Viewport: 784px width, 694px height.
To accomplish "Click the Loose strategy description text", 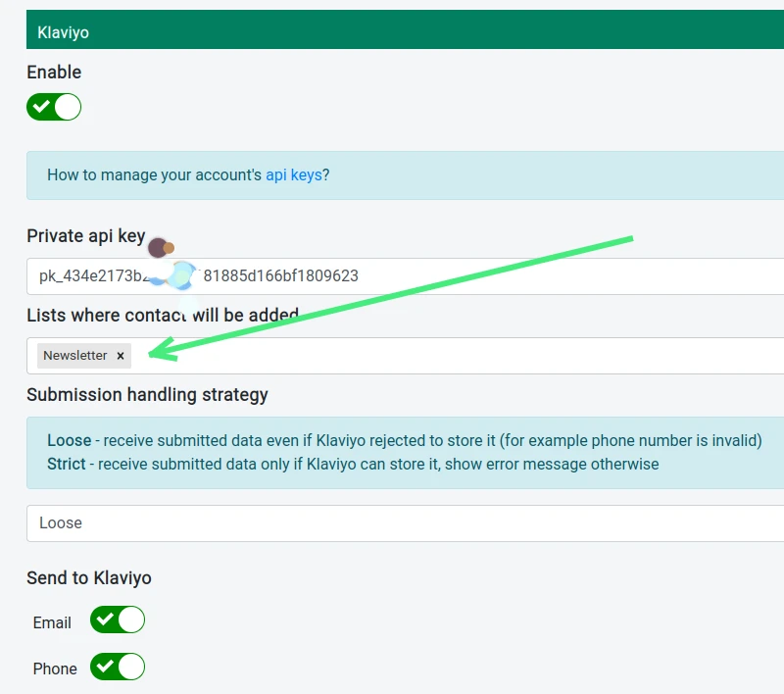I will (x=405, y=440).
